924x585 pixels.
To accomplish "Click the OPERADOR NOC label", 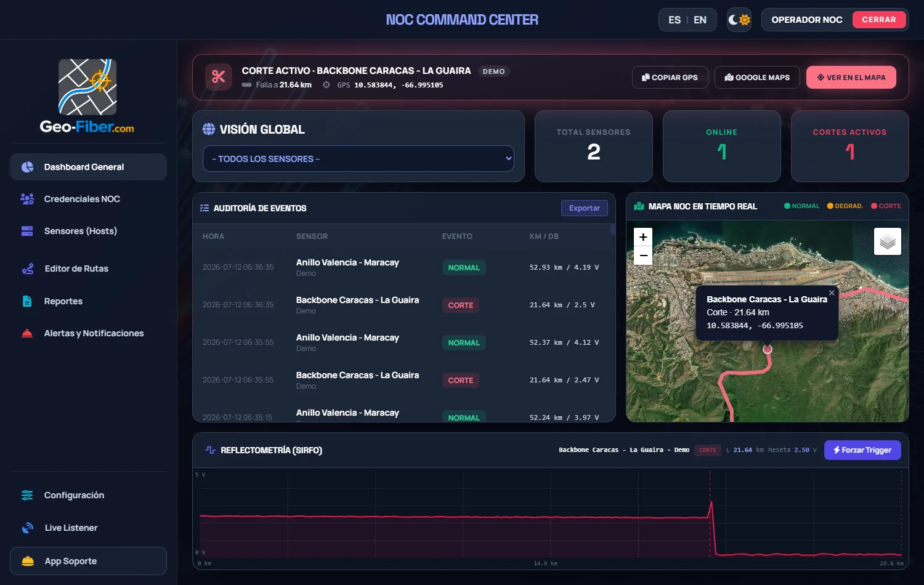I will pyautogui.click(x=807, y=20).
